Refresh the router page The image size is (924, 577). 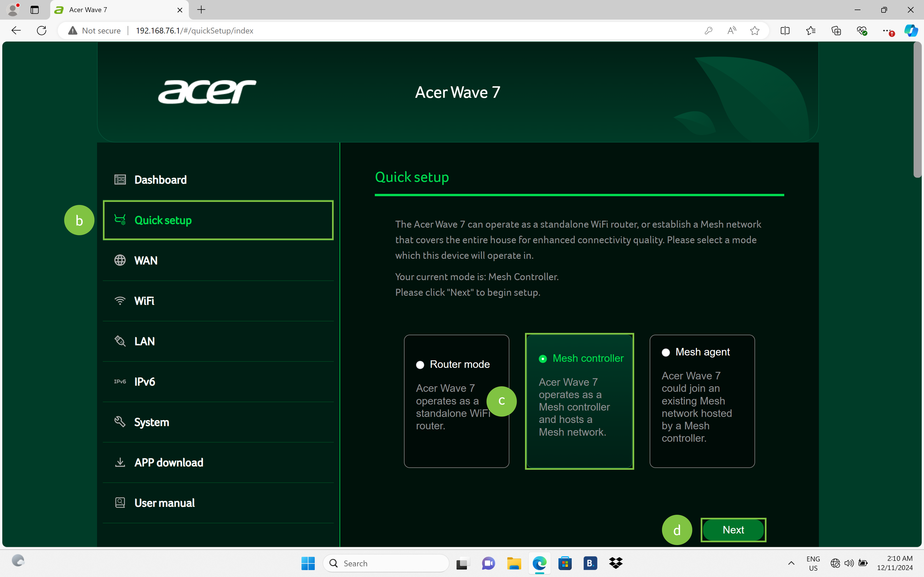[42, 31]
